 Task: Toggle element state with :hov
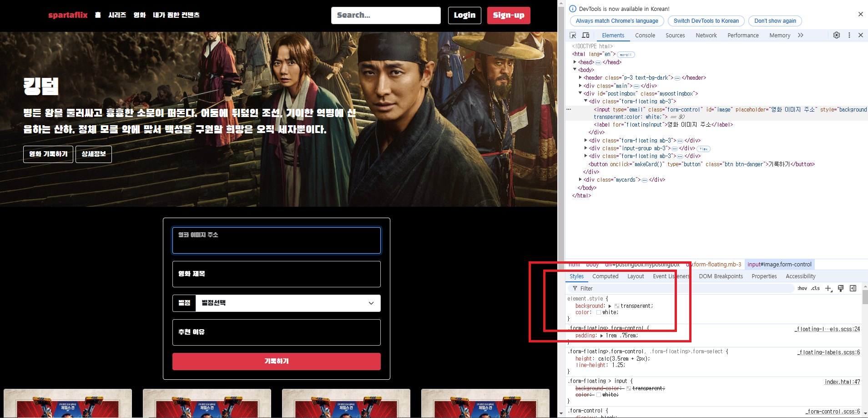[802, 288]
